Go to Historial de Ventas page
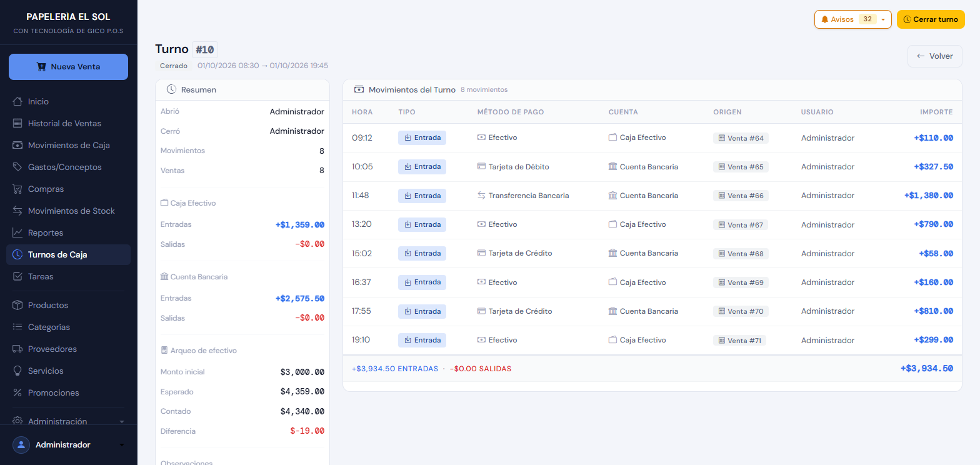The image size is (980, 465). click(69, 123)
